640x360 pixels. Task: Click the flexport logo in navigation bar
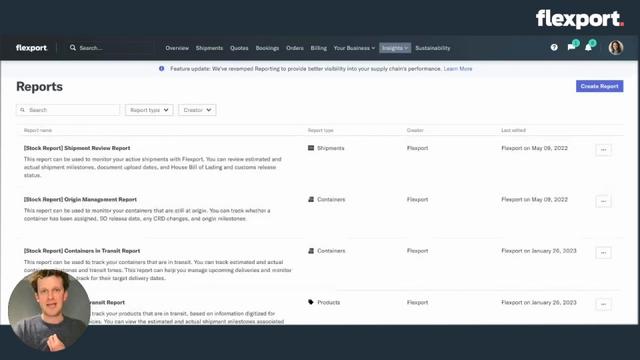31,48
